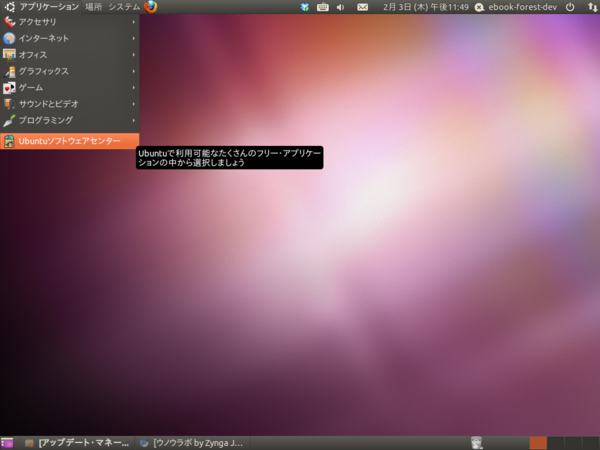
Task: Switch to アップデート・マネージャ taskbar window
Action: pos(77,443)
